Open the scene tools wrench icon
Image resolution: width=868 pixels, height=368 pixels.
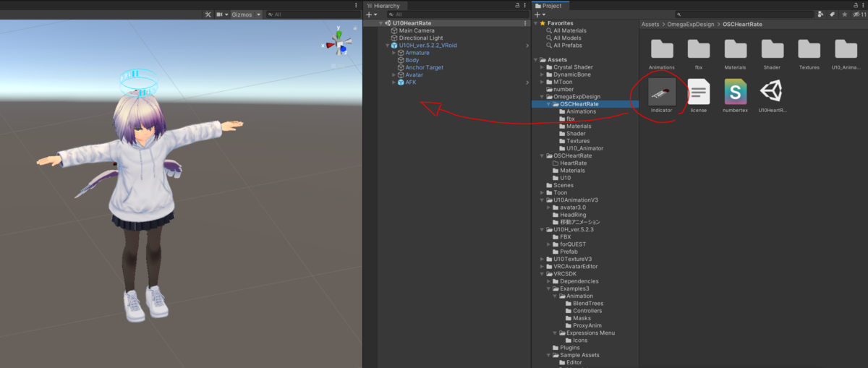[x=208, y=14]
